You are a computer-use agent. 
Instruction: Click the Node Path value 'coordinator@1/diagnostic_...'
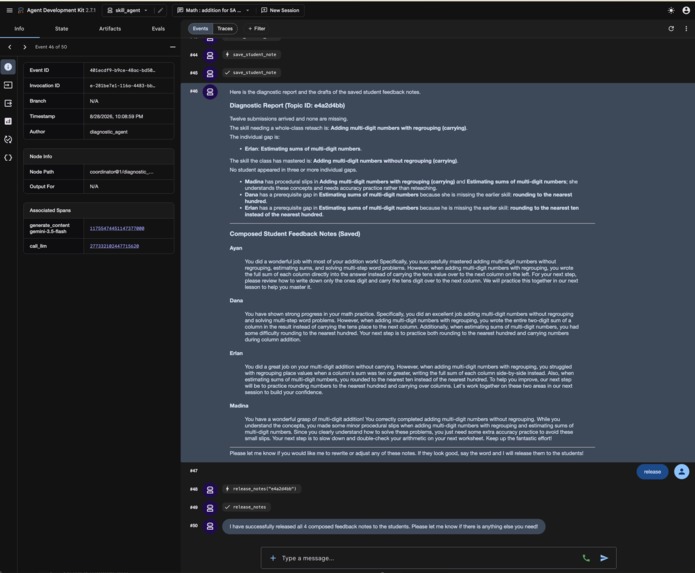122,172
